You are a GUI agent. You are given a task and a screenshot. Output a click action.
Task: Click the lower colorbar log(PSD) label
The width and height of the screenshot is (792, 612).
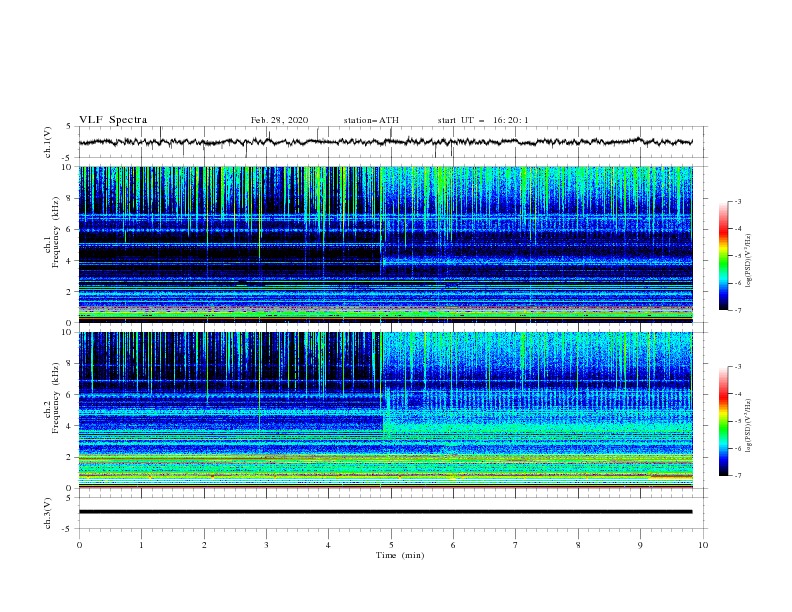pyautogui.click(x=749, y=425)
